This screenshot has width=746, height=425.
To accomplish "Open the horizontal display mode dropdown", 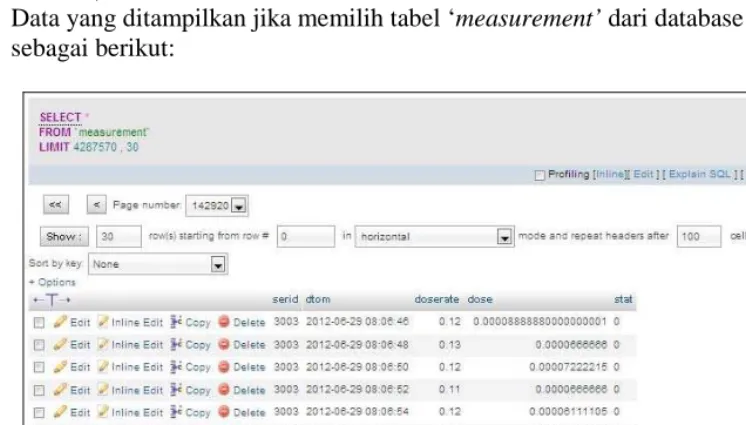I will tap(434, 237).
